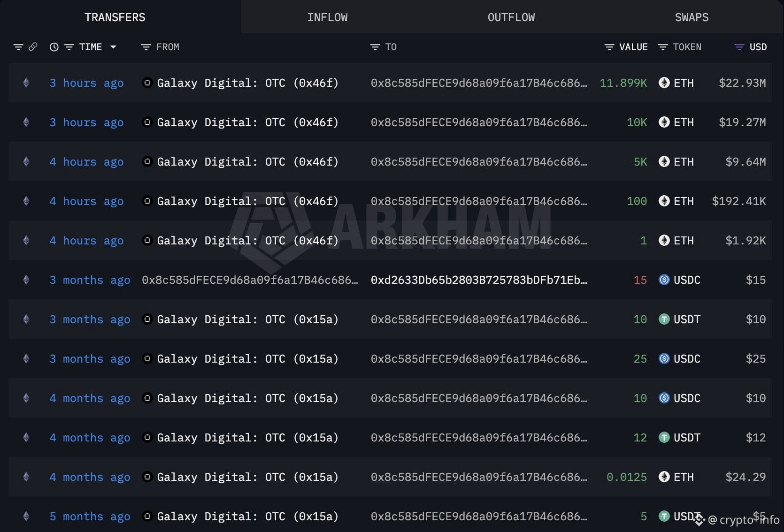Open the TIME column filter icon
Viewport: 784px width, 532px height.
(69, 47)
